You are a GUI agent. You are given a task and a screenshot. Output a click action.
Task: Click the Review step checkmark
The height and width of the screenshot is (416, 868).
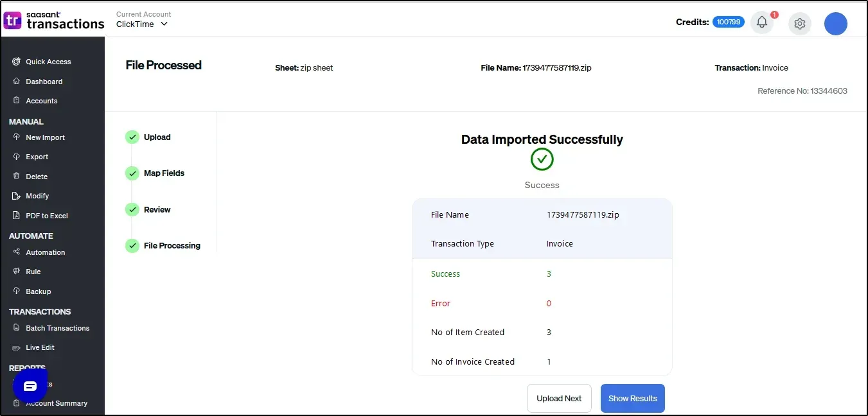click(132, 209)
